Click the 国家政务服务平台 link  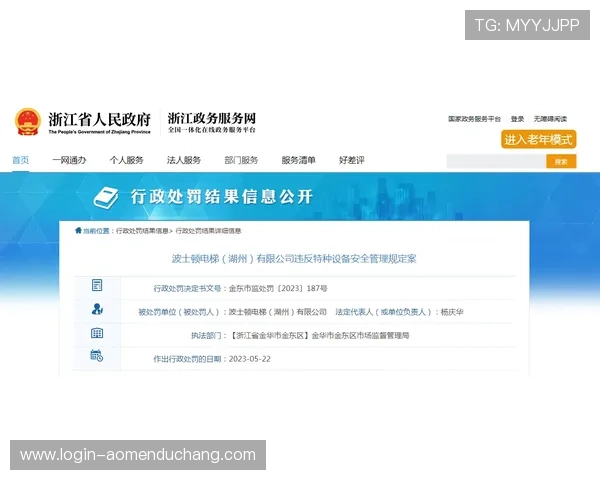pyautogui.click(x=474, y=119)
